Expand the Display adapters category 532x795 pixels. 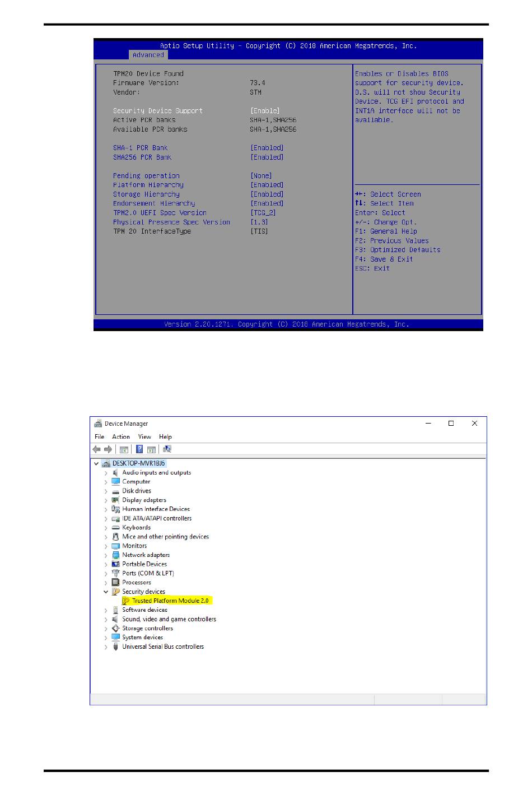coord(106,500)
